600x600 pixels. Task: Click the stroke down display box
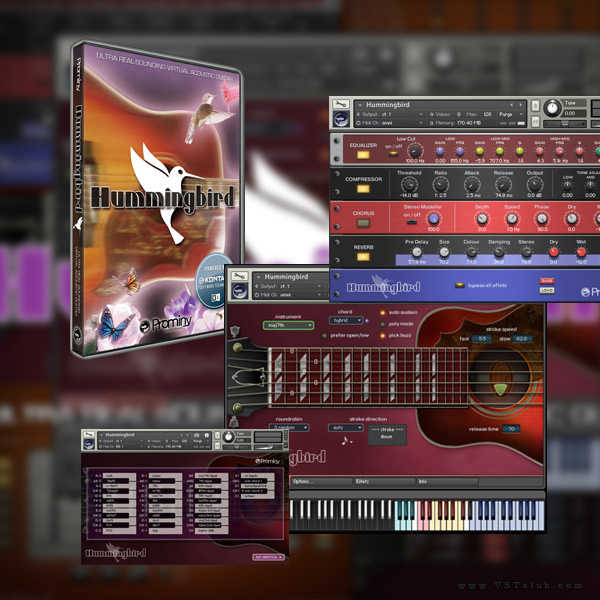pyautogui.click(x=387, y=434)
